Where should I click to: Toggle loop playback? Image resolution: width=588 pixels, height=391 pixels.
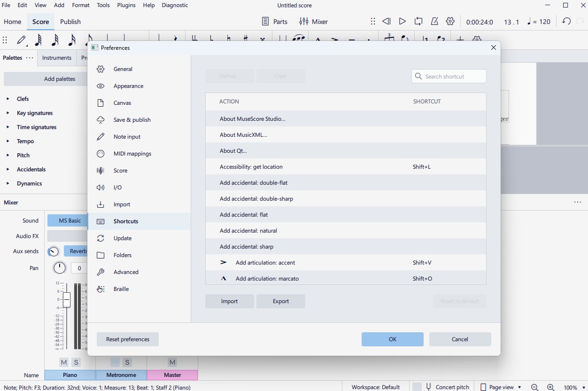[x=418, y=21]
